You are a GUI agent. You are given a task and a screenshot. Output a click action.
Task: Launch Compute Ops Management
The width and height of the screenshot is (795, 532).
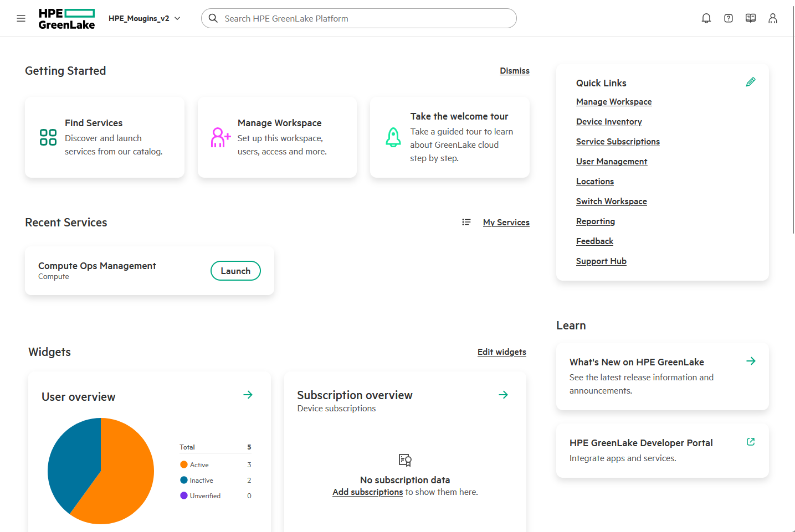pos(235,271)
